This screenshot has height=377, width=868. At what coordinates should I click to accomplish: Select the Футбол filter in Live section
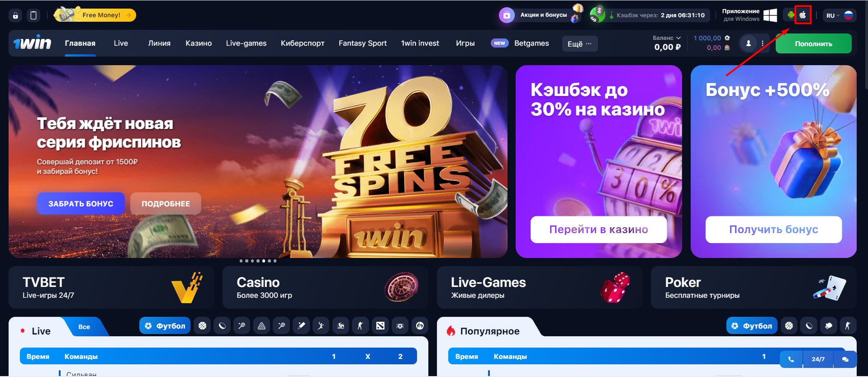click(x=165, y=326)
